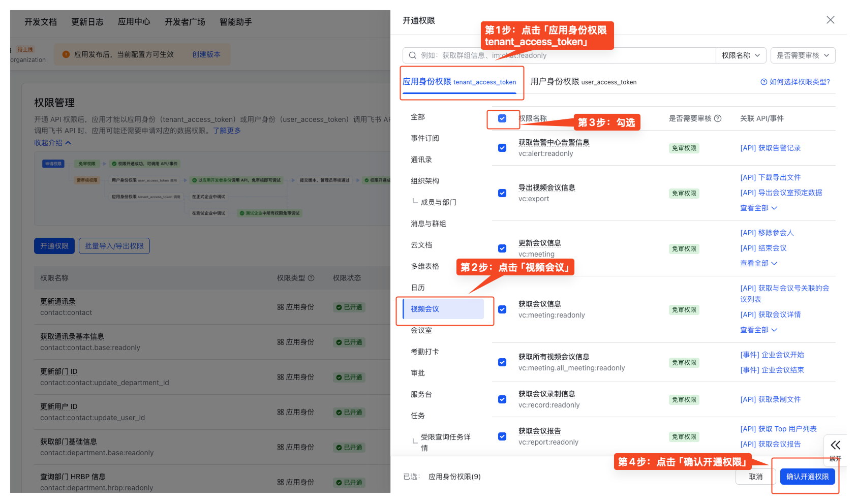Click the info icon on the 是否需要审核 column
The height and width of the screenshot is (504, 857).
[718, 118]
